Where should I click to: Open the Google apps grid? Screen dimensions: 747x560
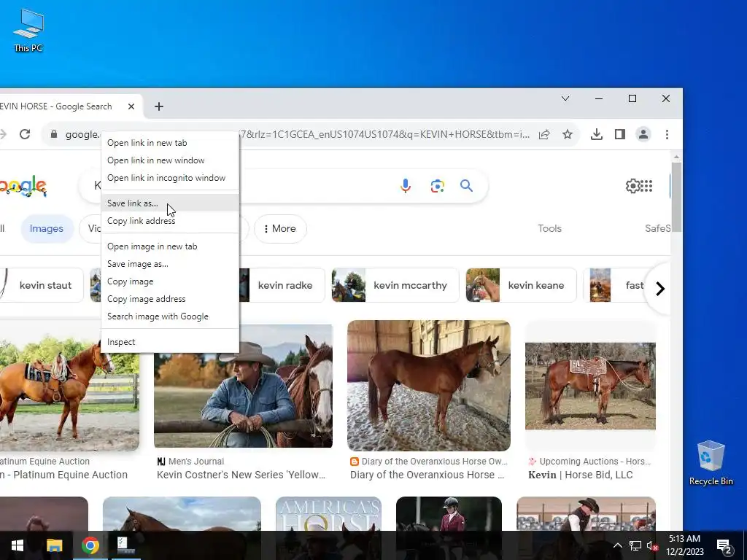point(646,186)
